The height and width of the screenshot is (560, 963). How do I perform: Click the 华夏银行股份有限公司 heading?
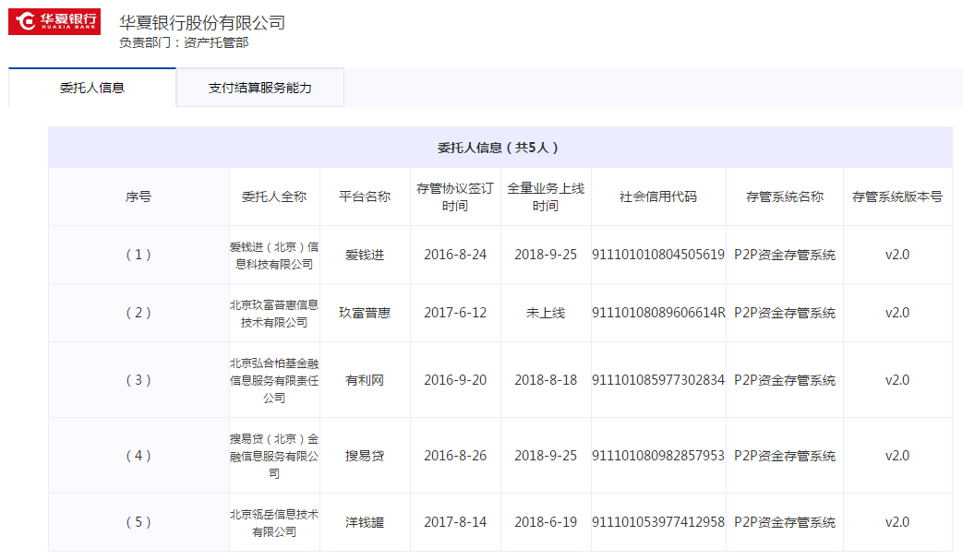[202, 23]
